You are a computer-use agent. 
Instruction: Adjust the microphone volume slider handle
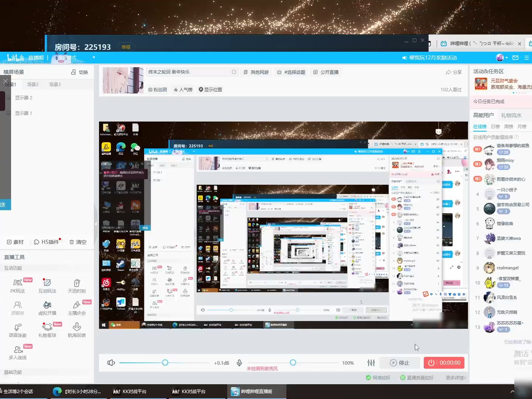(x=293, y=362)
